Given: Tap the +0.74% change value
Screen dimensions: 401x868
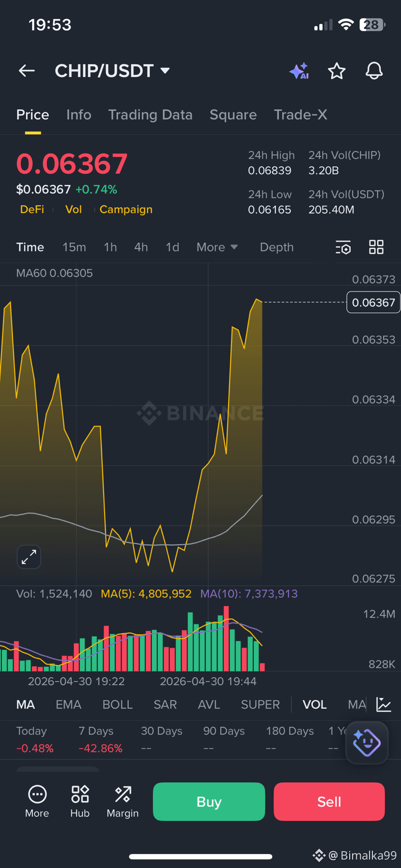Looking at the screenshot, I should pos(96,189).
